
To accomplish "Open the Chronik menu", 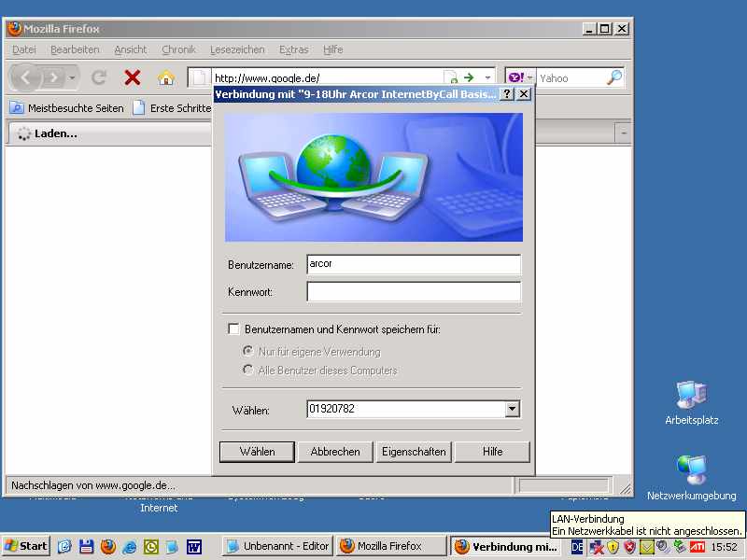I will pos(178,49).
